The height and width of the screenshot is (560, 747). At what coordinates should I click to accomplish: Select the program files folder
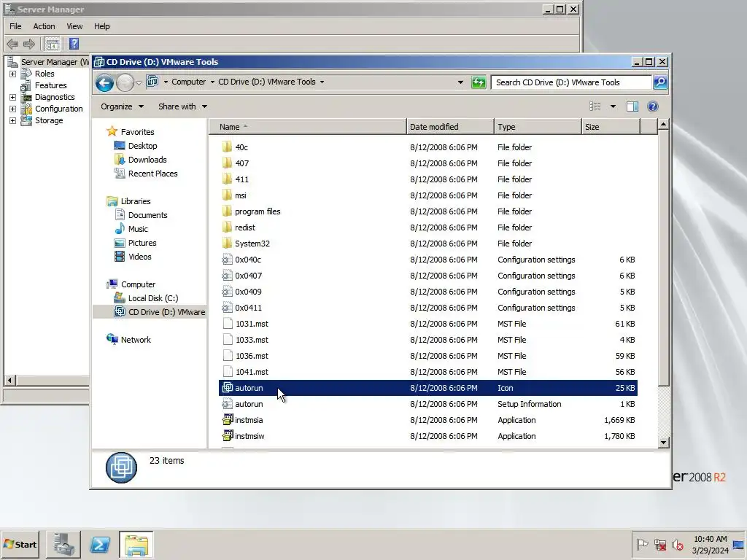(258, 211)
